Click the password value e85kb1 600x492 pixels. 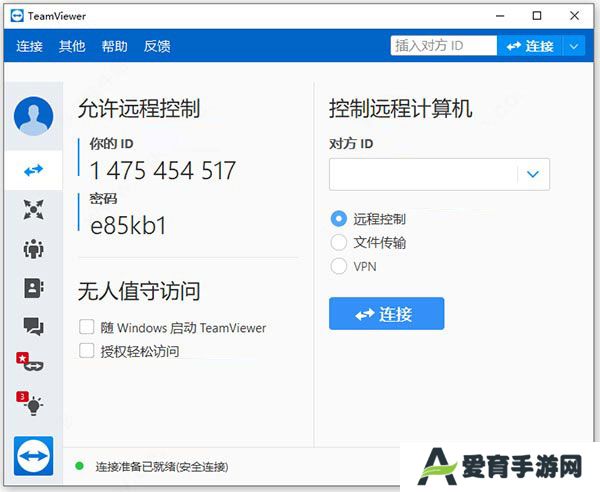pos(129,225)
